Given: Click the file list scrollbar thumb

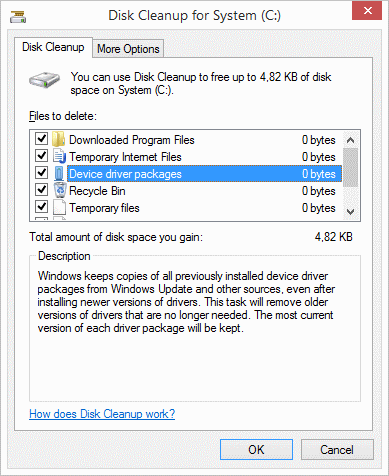Looking at the screenshot, I should coord(350,168).
